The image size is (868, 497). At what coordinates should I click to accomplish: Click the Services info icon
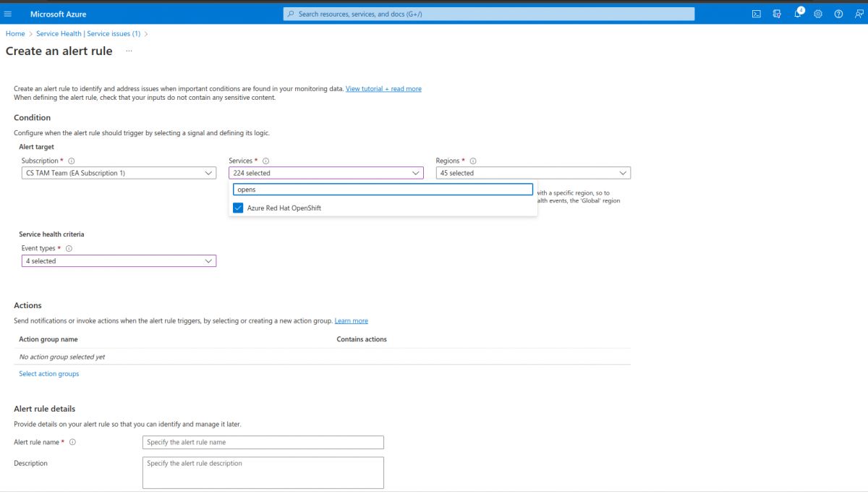(265, 161)
